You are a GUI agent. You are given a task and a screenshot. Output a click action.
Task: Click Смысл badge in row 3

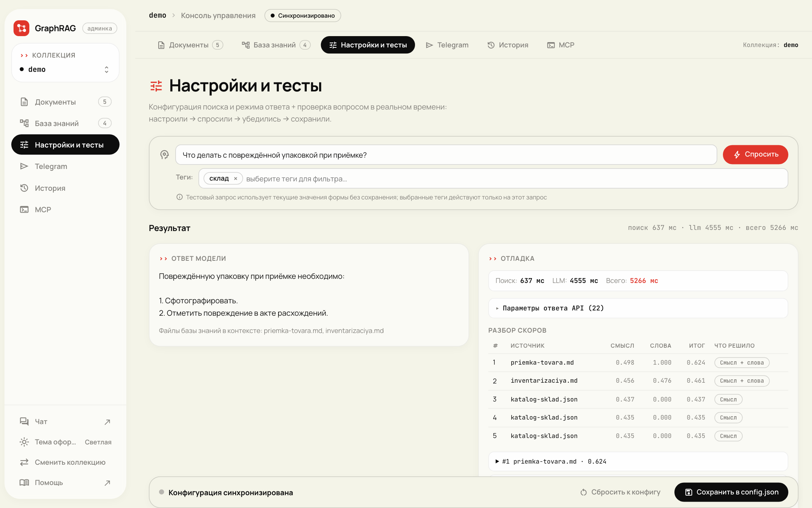coord(728,400)
